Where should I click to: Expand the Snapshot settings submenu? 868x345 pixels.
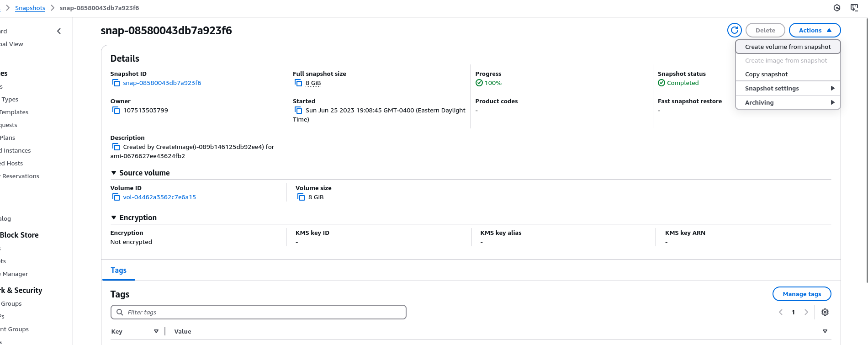(788, 88)
